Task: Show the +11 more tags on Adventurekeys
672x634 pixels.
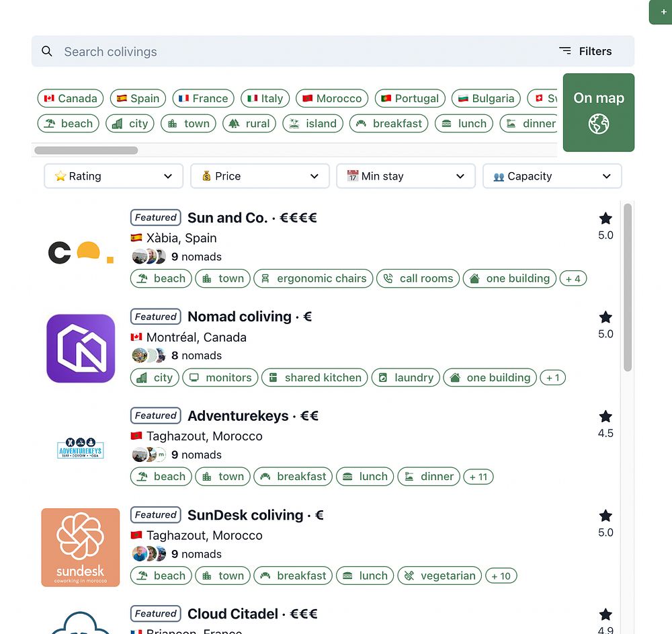Action: pyautogui.click(x=478, y=477)
